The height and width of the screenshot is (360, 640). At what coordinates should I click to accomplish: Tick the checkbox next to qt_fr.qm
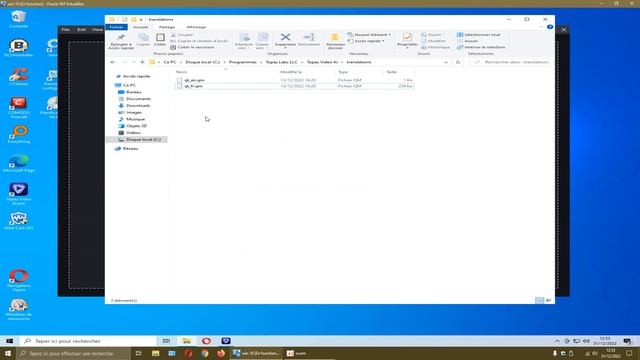click(179, 86)
